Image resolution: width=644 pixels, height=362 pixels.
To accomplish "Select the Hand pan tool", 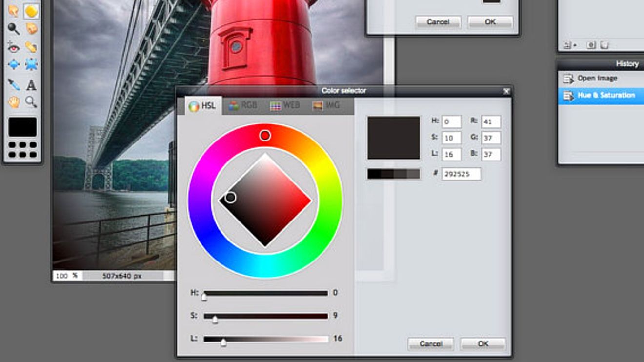I will (x=14, y=101).
